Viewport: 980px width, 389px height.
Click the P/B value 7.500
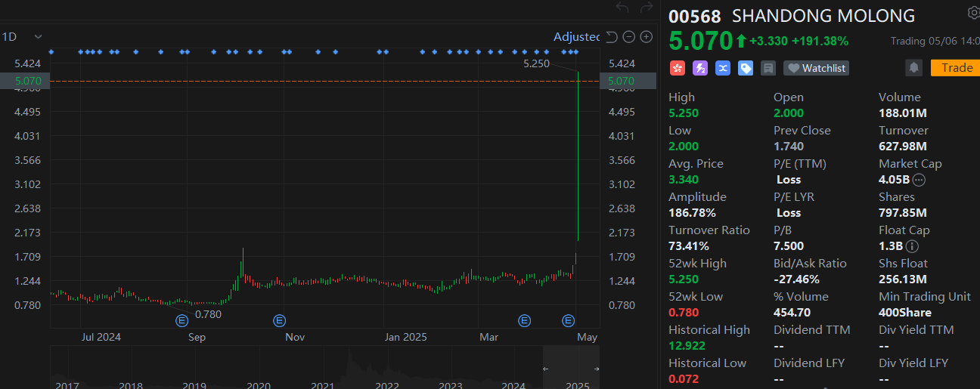(789, 246)
